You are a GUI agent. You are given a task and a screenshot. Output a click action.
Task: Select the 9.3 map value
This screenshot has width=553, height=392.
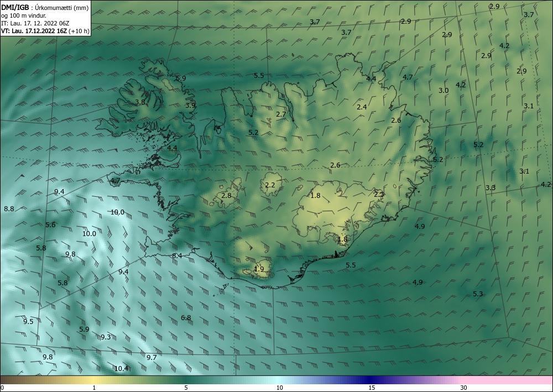coord(106,337)
